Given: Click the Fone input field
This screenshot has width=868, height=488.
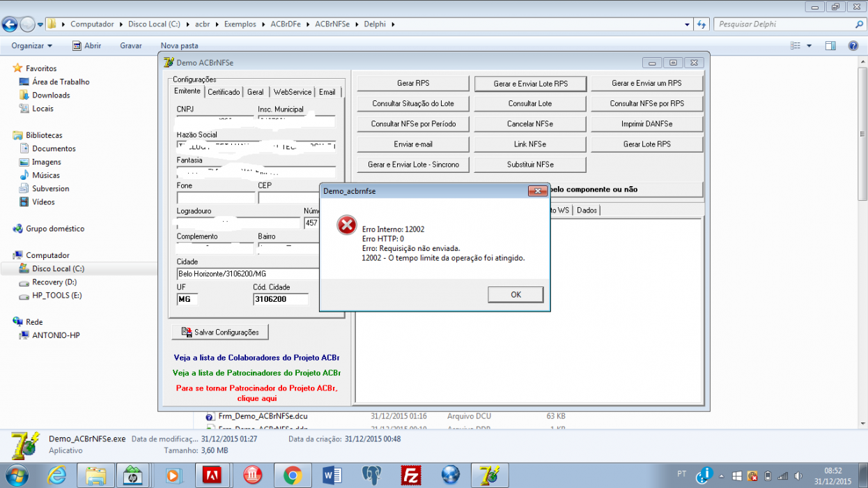Looking at the screenshot, I should coord(216,198).
